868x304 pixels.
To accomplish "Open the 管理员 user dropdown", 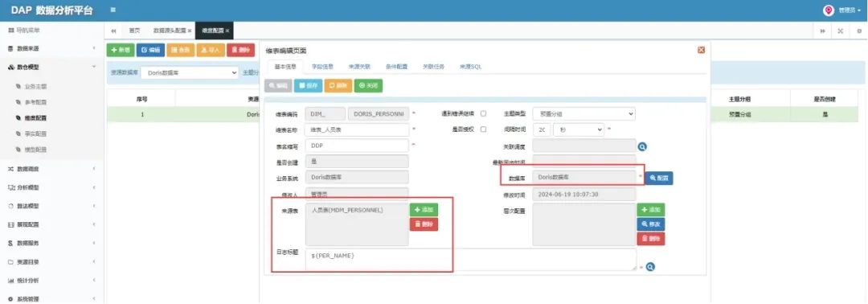I will coord(850,10).
